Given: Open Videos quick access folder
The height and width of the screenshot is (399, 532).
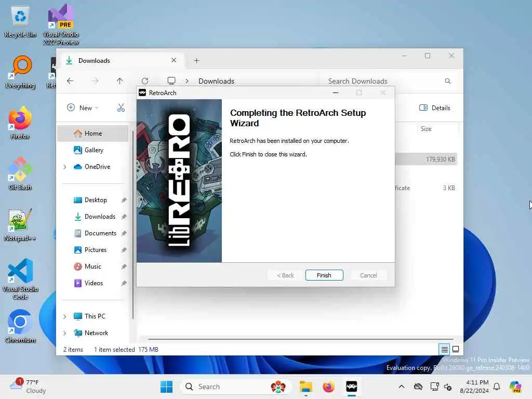Looking at the screenshot, I should 94,283.
